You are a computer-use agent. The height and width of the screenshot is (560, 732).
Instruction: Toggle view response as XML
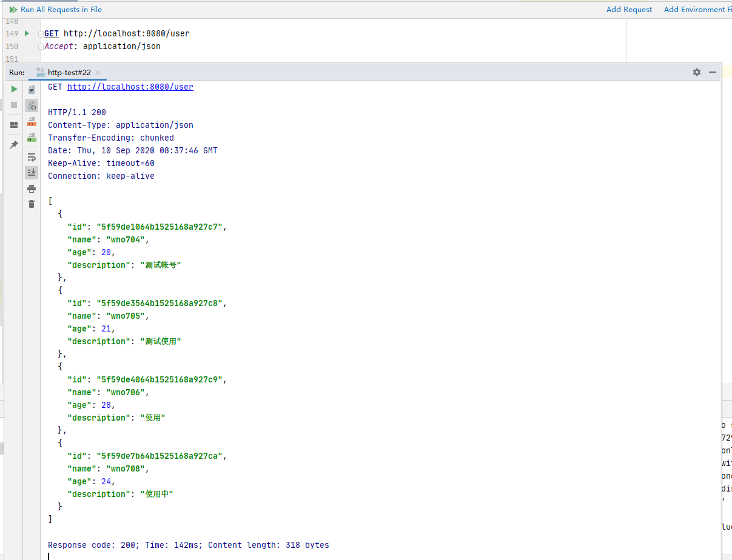[x=32, y=122]
